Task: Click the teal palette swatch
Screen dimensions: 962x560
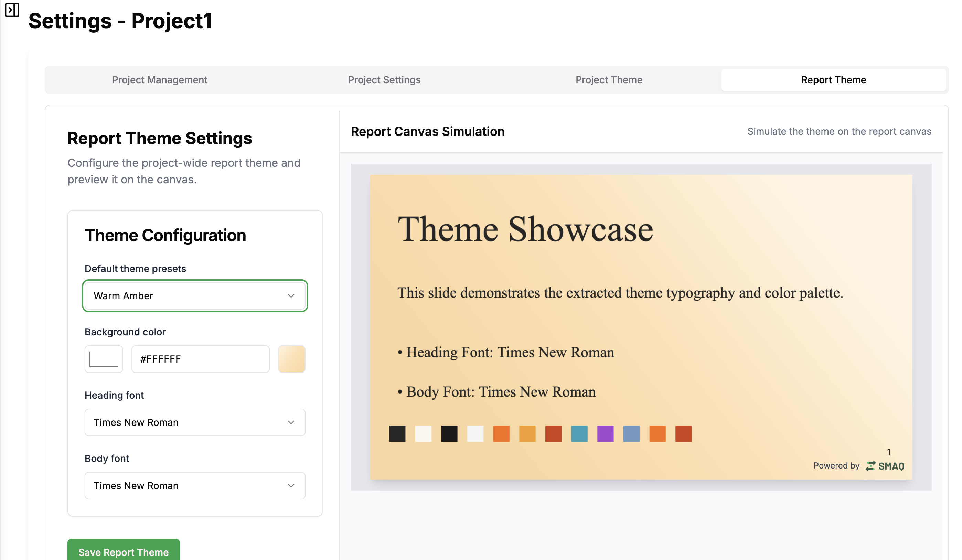Action: (x=579, y=434)
